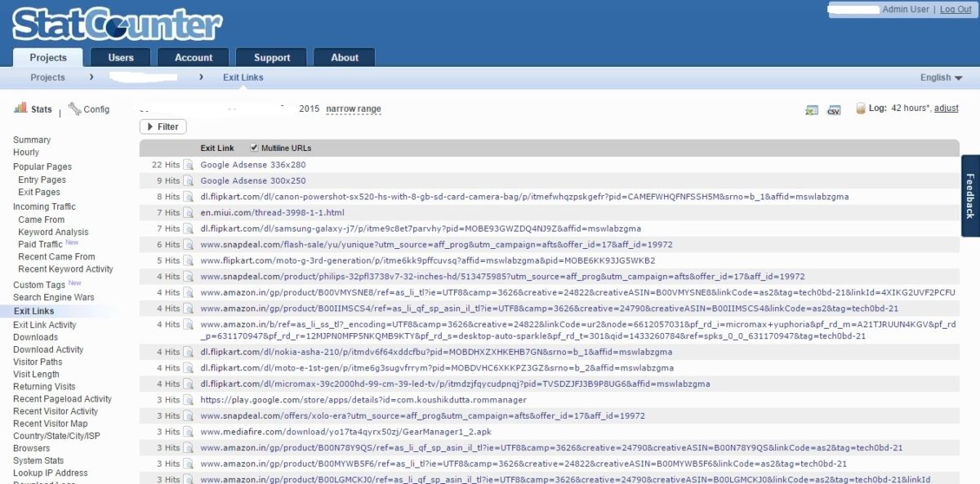
Task: Open Search Engine Wars report
Action: (x=54, y=297)
